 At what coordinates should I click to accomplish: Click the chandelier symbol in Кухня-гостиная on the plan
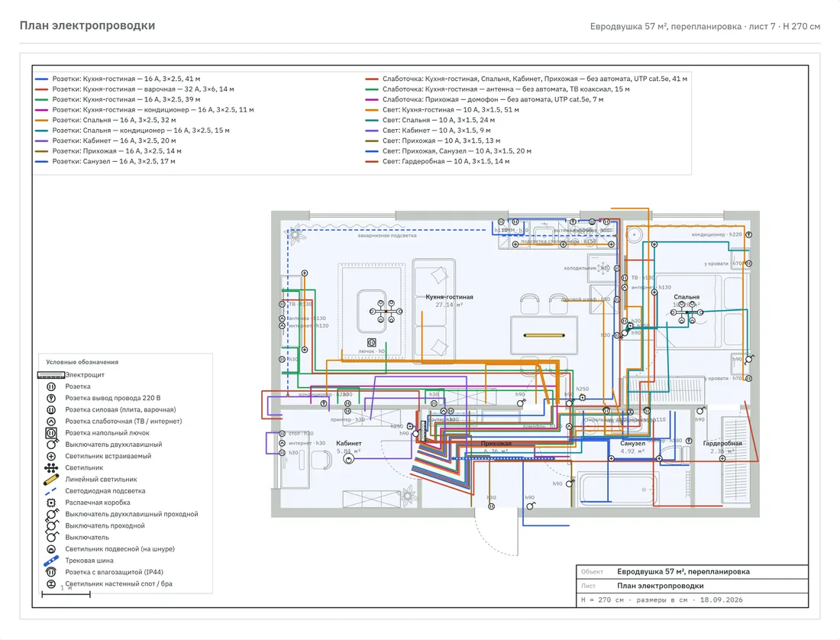[386, 311]
